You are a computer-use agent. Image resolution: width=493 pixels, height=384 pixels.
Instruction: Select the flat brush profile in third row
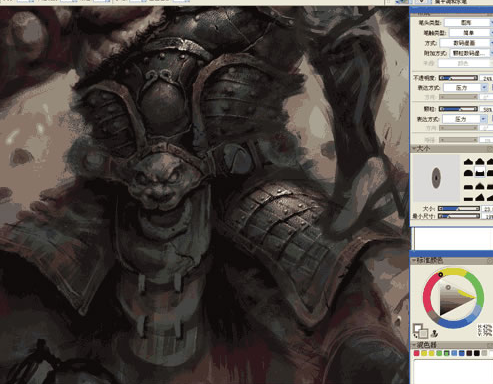[x=469, y=186]
